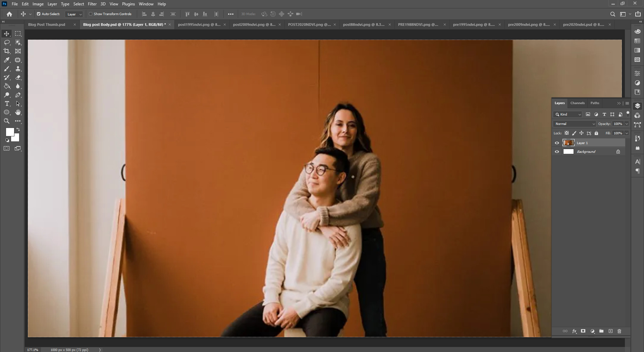Add a layer mask from the Layers panel
Viewport: 644px width, 352px height.
point(583,331)
